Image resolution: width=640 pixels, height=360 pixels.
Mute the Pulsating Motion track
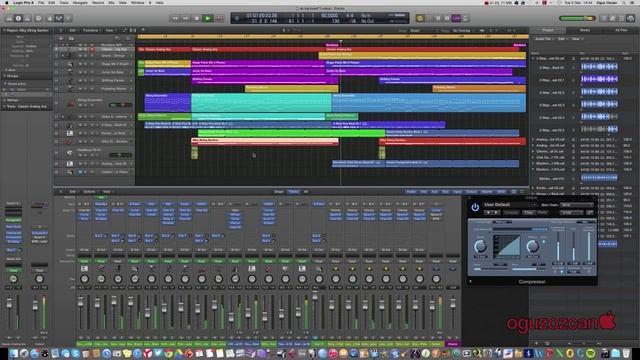point(80,89)
